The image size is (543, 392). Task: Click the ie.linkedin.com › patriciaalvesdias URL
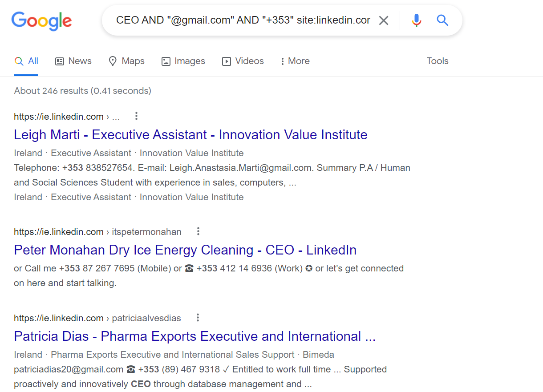point(97,318)
